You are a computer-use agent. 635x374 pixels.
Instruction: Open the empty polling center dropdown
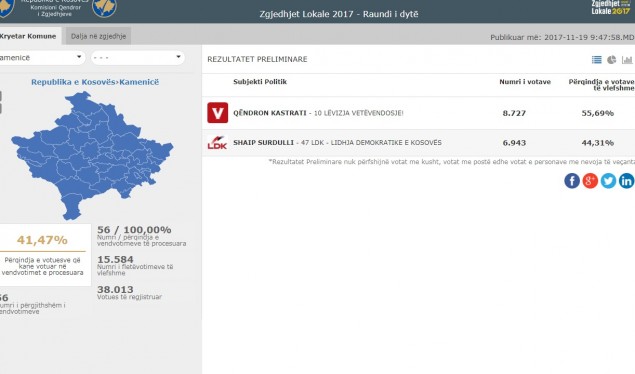tap(138, 57)
